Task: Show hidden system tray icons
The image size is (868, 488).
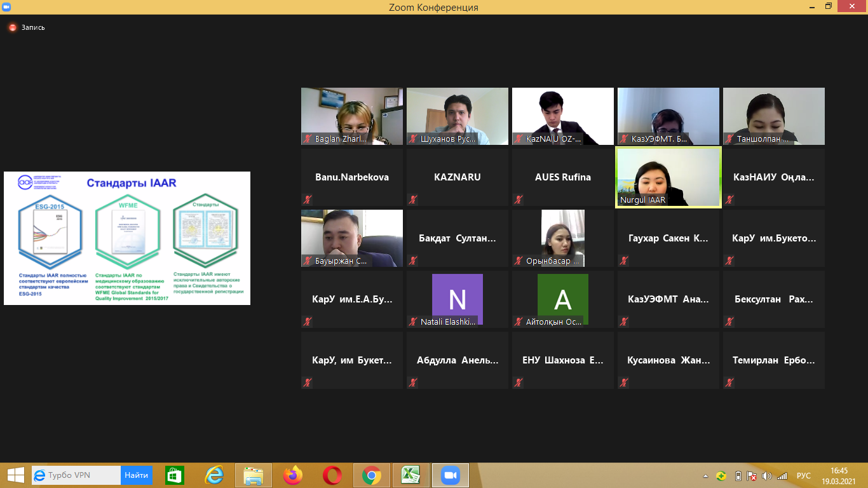Action: 705,476
